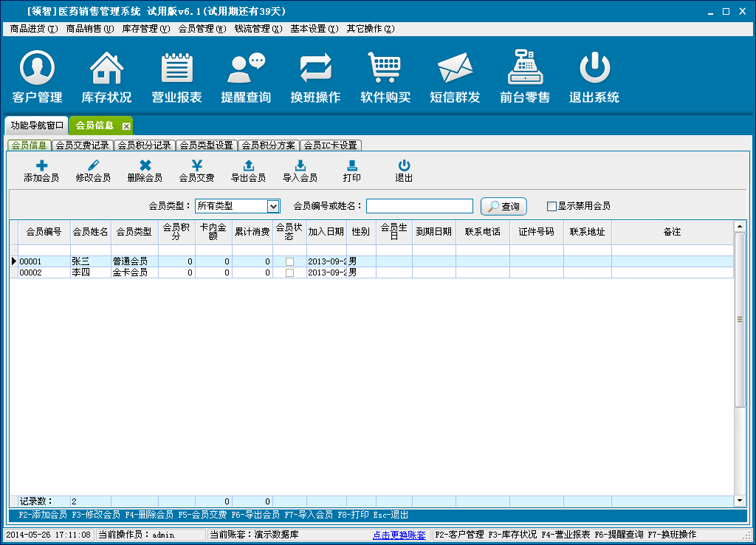756x545 pixels.
Task: Expand the 会员类型 dropdown
Action: [x=273, y=206]
